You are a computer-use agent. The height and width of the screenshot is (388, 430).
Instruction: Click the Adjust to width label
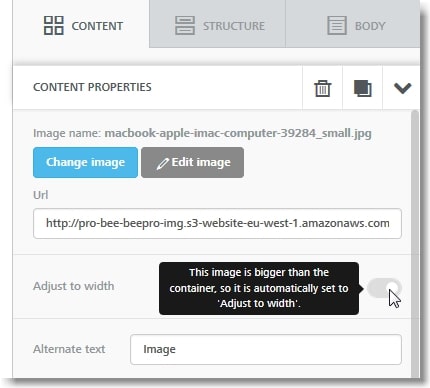[74, 286]
